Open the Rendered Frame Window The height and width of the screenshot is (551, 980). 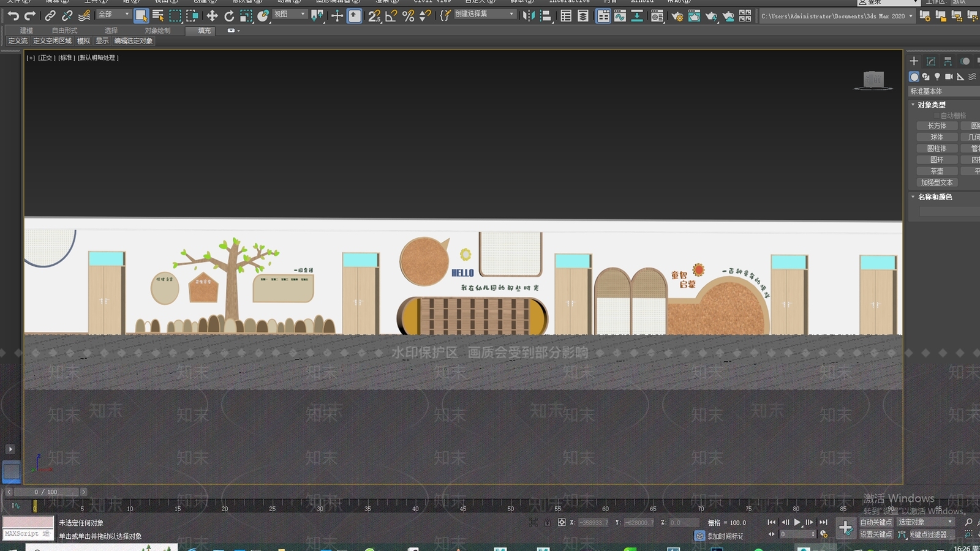[x=694, y=16]
